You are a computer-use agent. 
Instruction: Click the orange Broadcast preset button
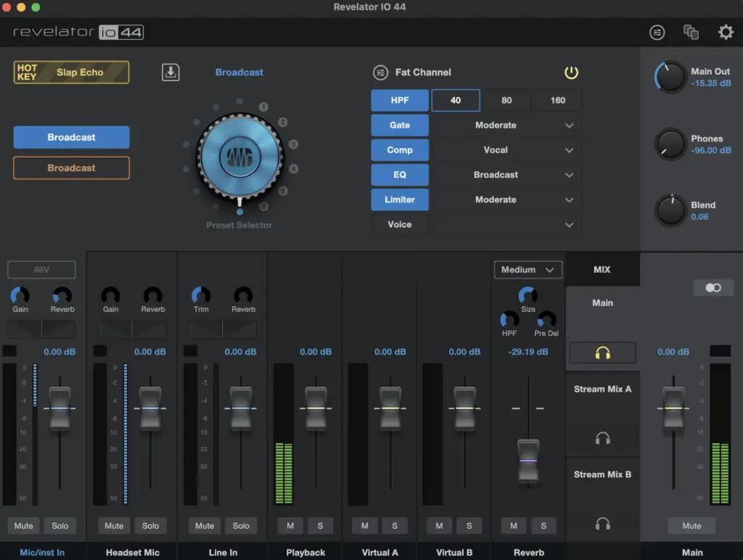[x=71, y=168]
